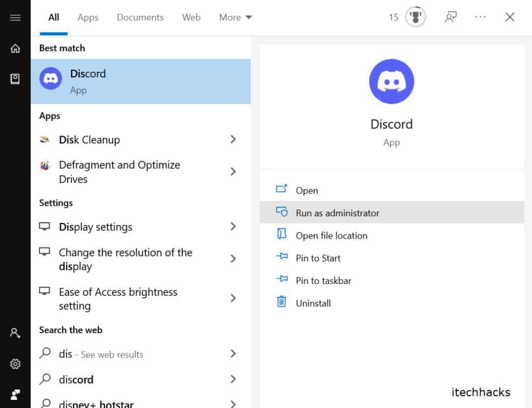Image resolution: width=532 pixels, height=408 pixels.
Task: Open the Home icon in sidebar
Action: (x=15, y=48)
